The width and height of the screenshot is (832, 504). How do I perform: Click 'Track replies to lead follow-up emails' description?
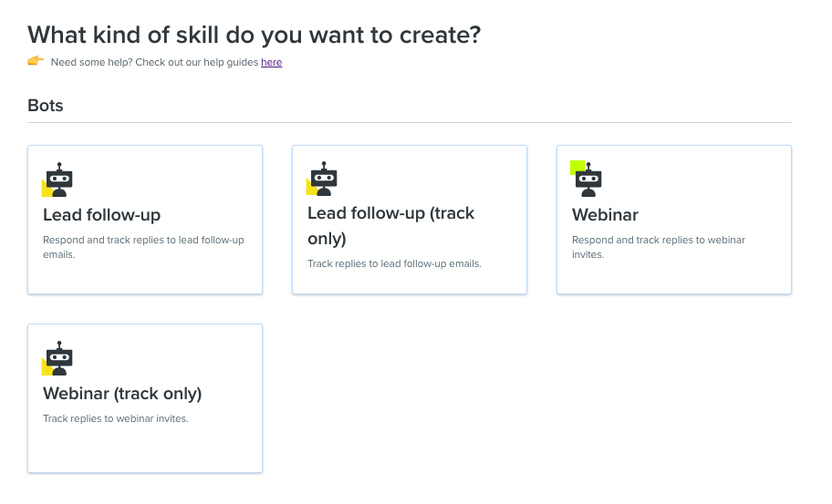(394, 263)
